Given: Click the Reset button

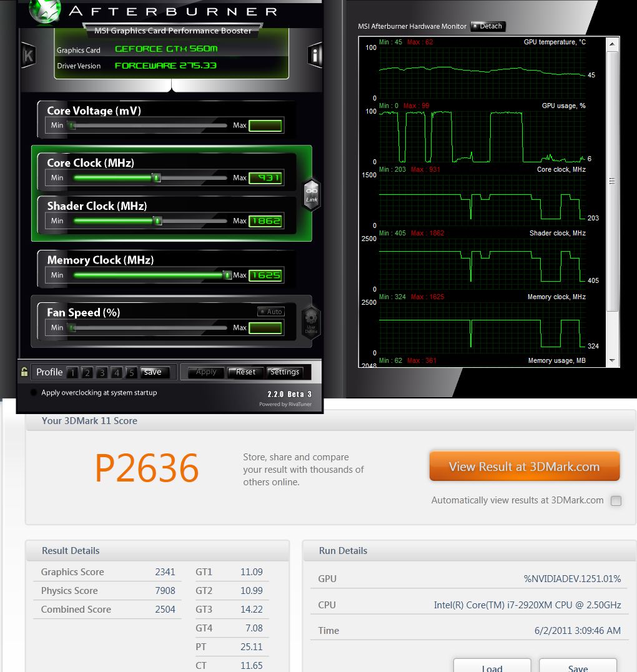Looking at the screenshot, I should pyautogui.click(x=245, y=372).
